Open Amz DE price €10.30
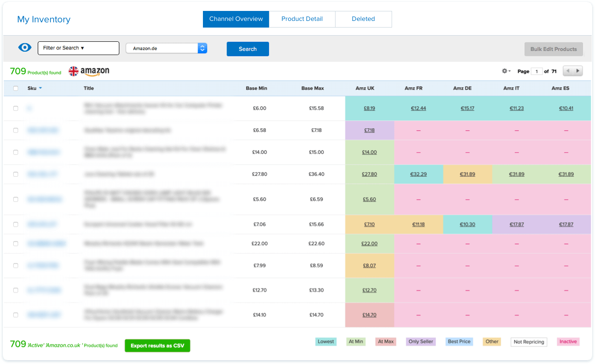The width and height of the screenshot is (595, 364). click(x=468, y=224)
